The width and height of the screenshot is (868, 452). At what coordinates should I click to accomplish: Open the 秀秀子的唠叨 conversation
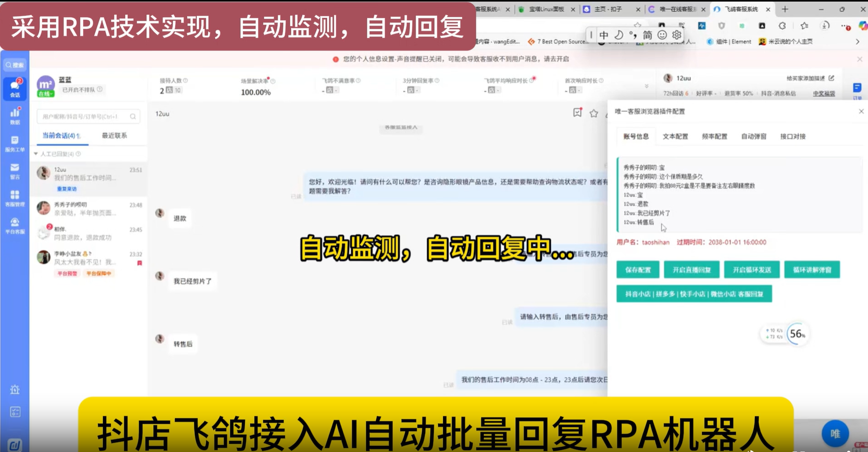(x=89, y=209)
